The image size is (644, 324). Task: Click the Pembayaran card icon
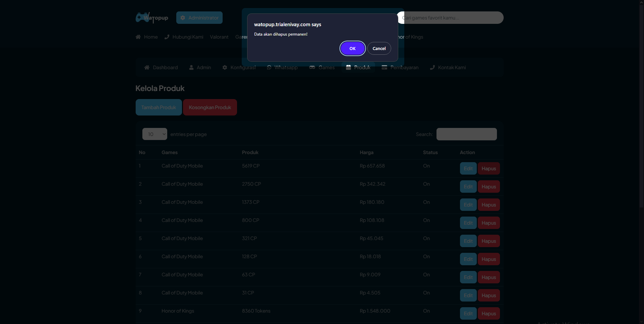coord(384,67)
